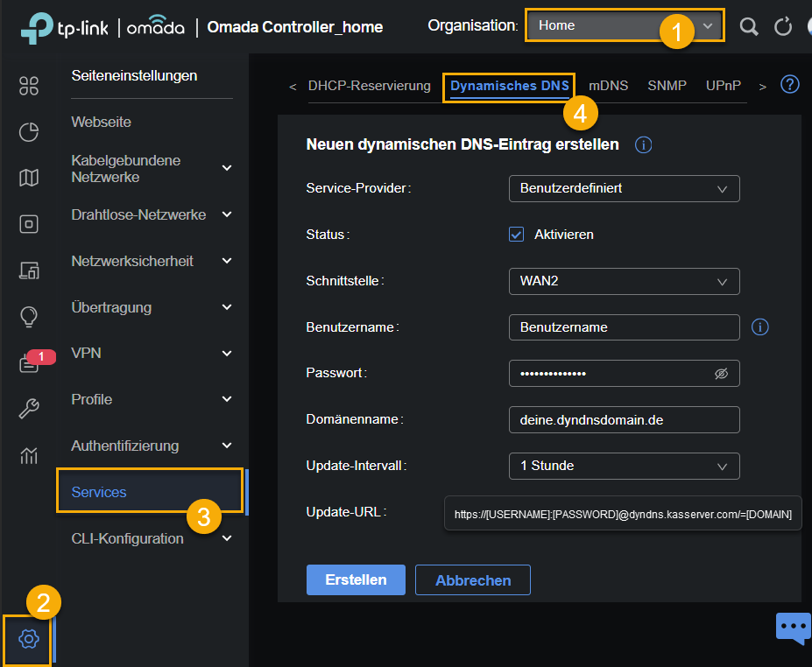Expand Drahtlose-Netzwerke menu
The height and width of the screenshot is (667, 812).
[x=152, y=214]
